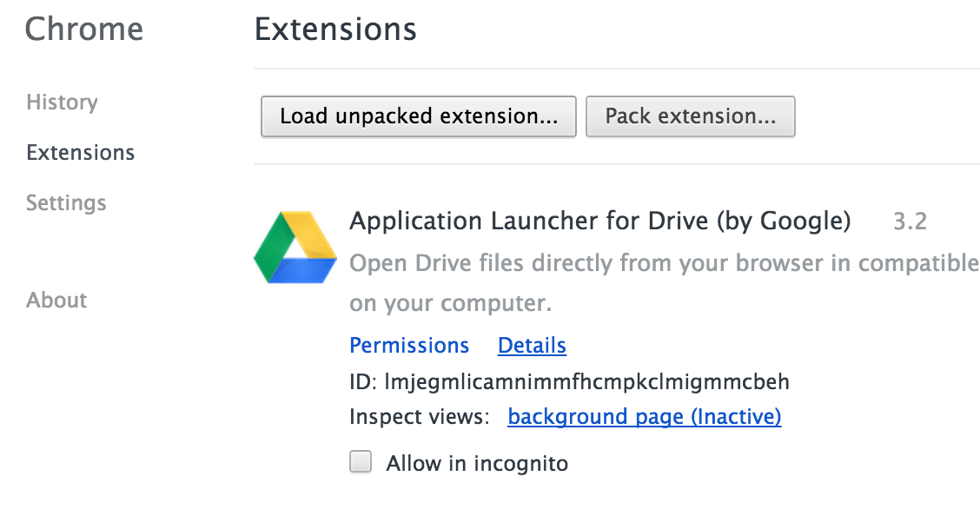The height and width of the screenshot is (516, 980).
Task: Click the Google Drive extension icon
Action: (x=295, y=248)
